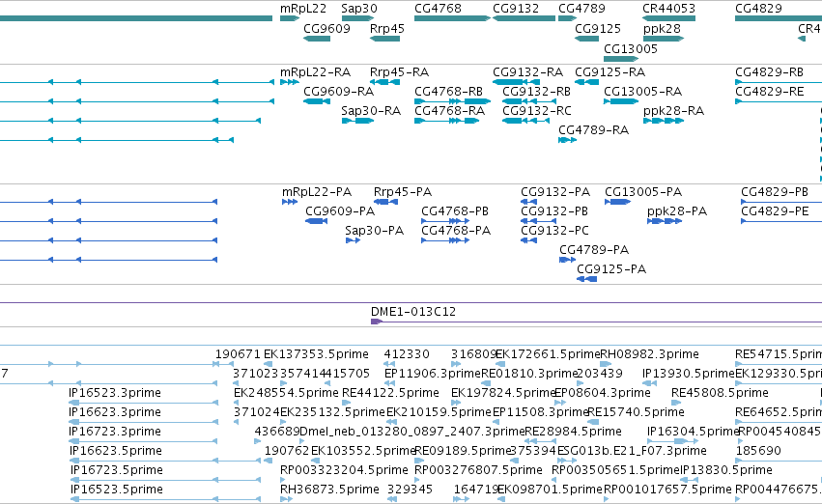
Task: Click EST RH08982.3prime
Action: coord(649,354)
